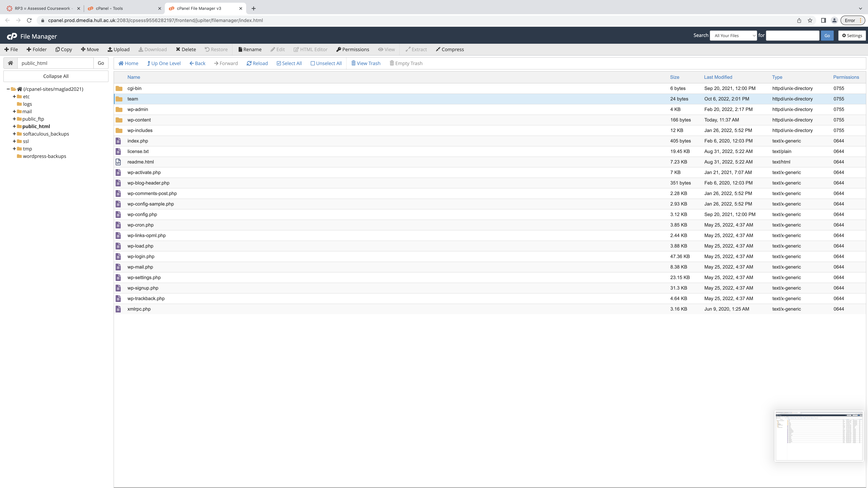Expand the public_html tree node

14,126
